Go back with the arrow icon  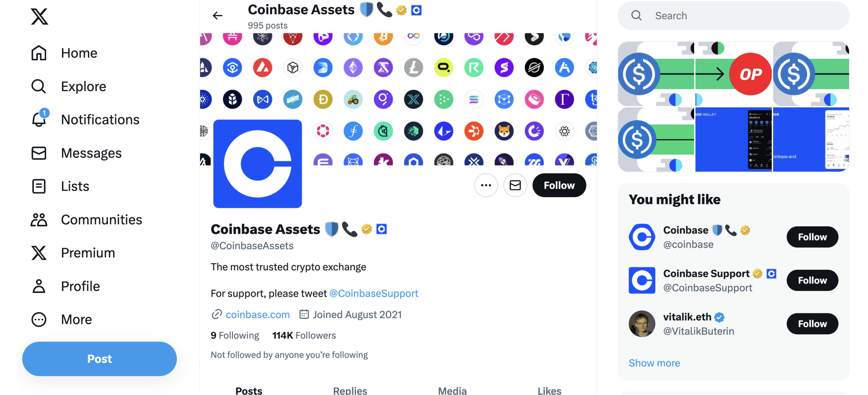coord(217,16)
